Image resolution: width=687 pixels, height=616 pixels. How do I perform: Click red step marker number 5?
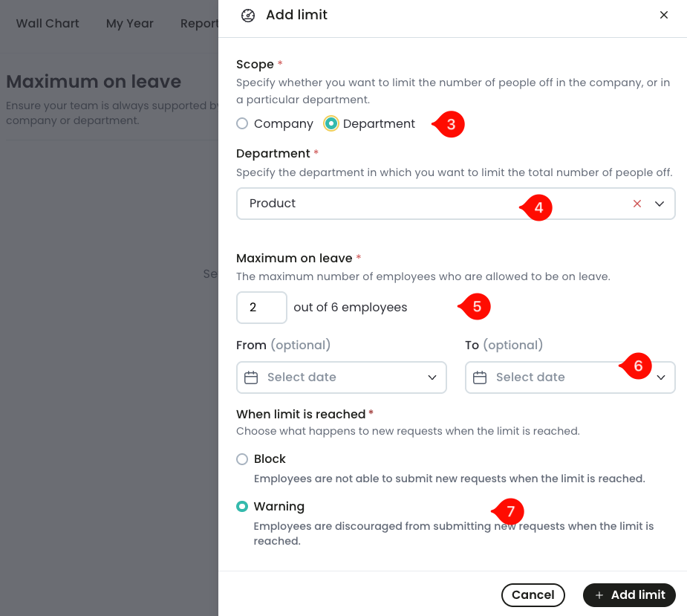click(476, 306)
